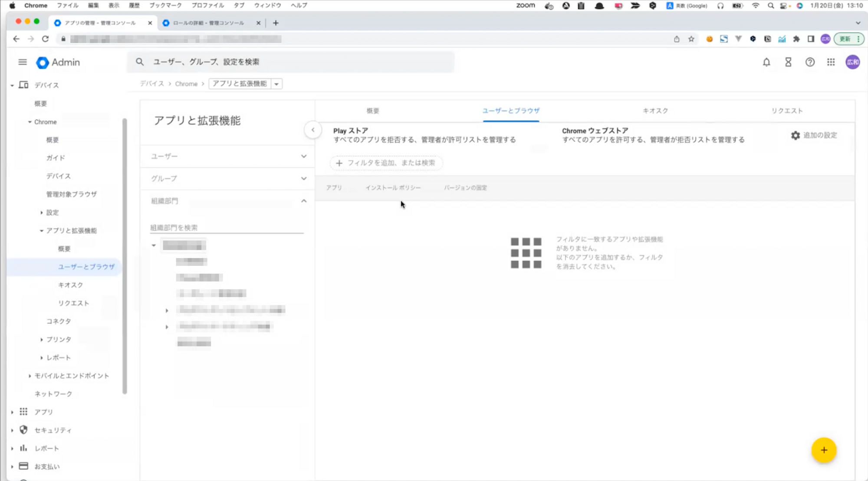Switch to the リクエスト tab
Image resolution: width=868 pixels, height=481 pixels.
pyautogui.click(x=786, y=111)
